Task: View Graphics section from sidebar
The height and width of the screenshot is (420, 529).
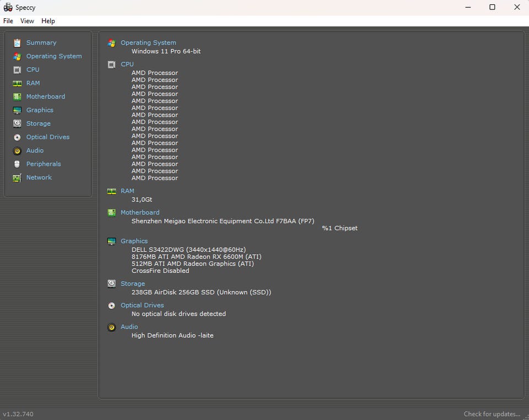Action: pyautogui.click(x=40, y=110)
